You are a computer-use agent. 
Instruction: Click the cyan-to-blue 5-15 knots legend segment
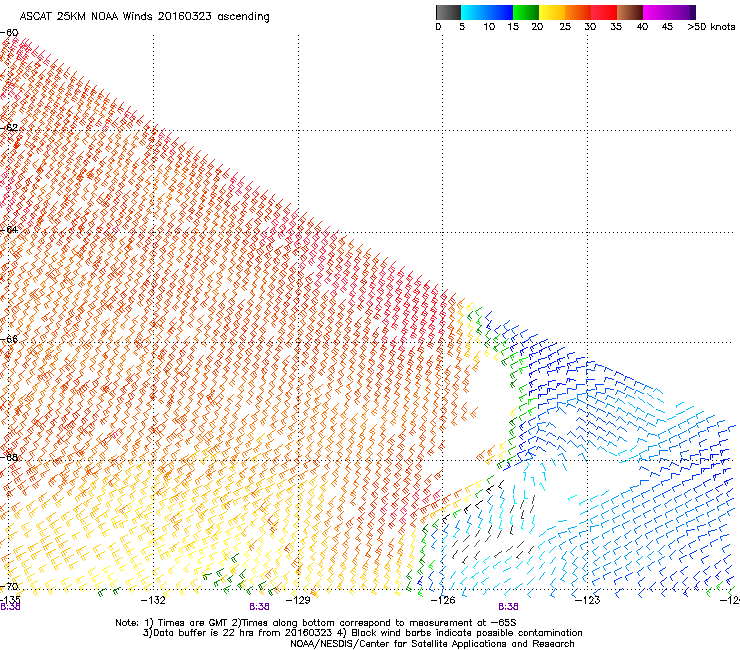pyautogui.click(x=487, y=12)
